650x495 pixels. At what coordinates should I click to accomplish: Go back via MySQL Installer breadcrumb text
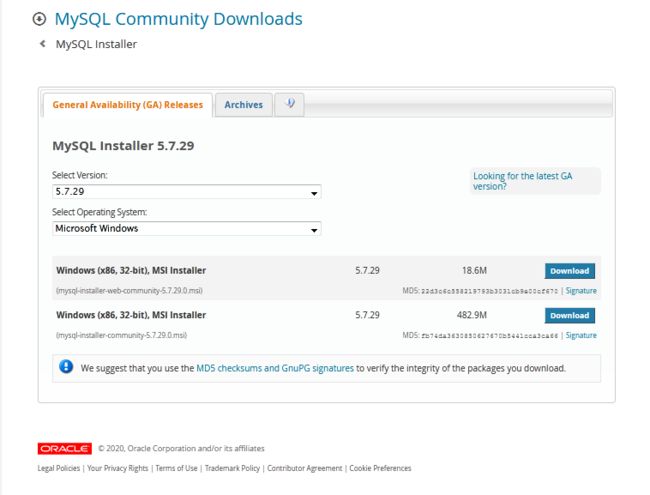(x=96, y=44)
